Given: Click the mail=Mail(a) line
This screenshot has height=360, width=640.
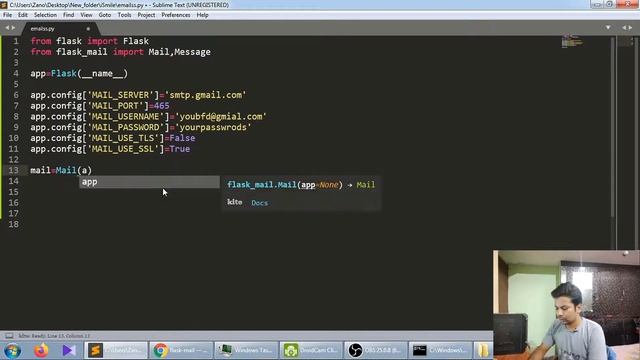Looking at the screenshot, I should pyautogui.click(x=61, y=170).
